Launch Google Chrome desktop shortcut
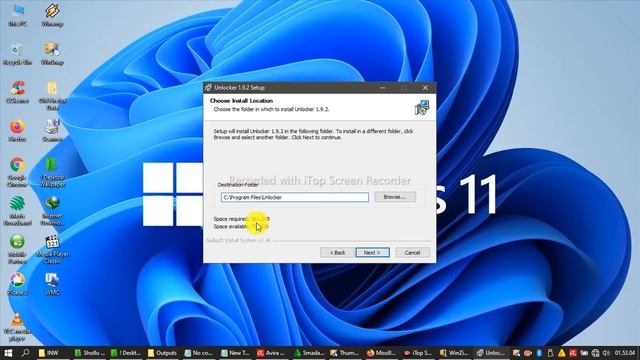 (x=17, y=171)
